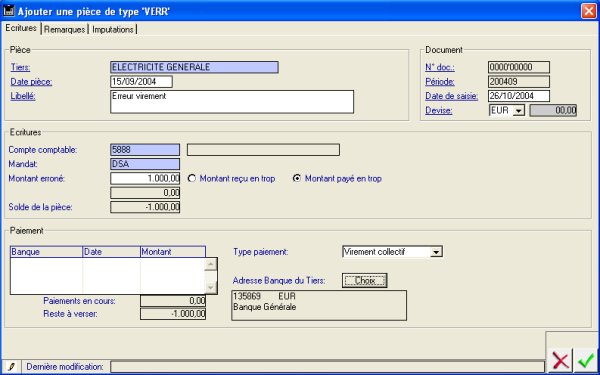Open the Remarques tab
Image resolution: width=600 pixels, height=375 pixels.
(x=64, y=29)
